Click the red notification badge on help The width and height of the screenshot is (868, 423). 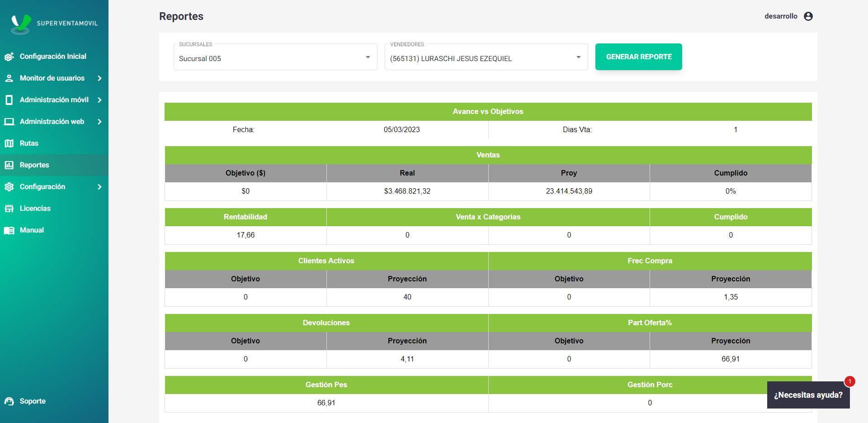[x=850, y=381]
